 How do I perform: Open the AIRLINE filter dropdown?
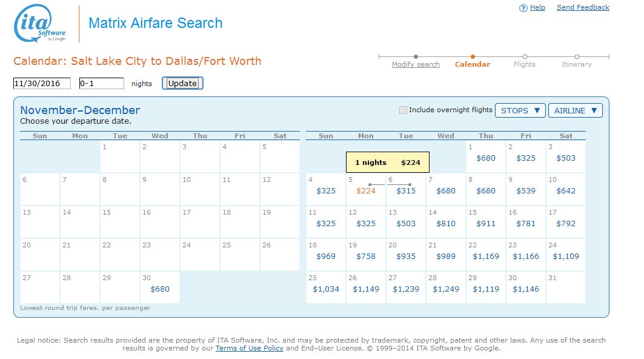(575, 110)
